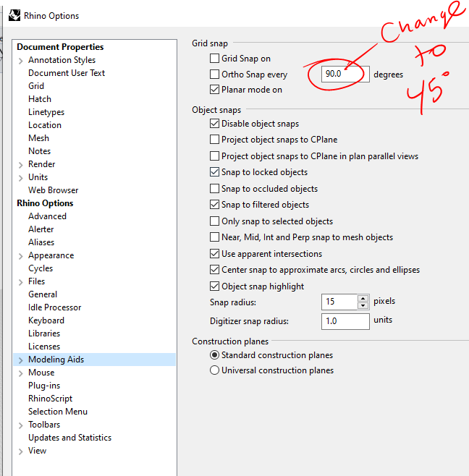Select Web Browser properties
The width and height of the screenshot is (469, 476).
(53, 190)
